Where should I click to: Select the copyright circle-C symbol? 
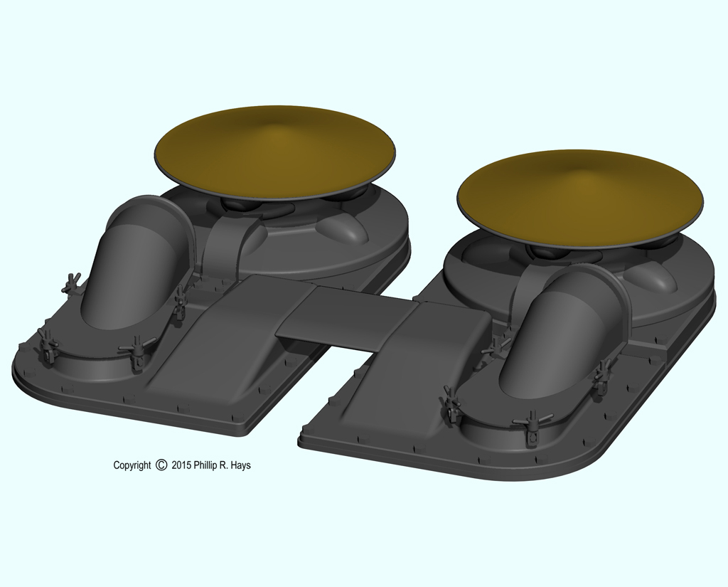click(161, 465)
